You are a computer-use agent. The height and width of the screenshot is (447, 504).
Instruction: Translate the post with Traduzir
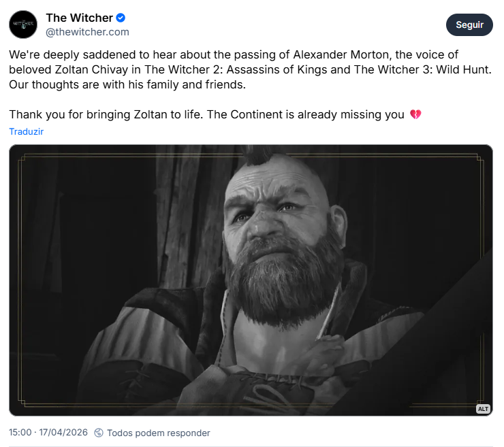27,131
